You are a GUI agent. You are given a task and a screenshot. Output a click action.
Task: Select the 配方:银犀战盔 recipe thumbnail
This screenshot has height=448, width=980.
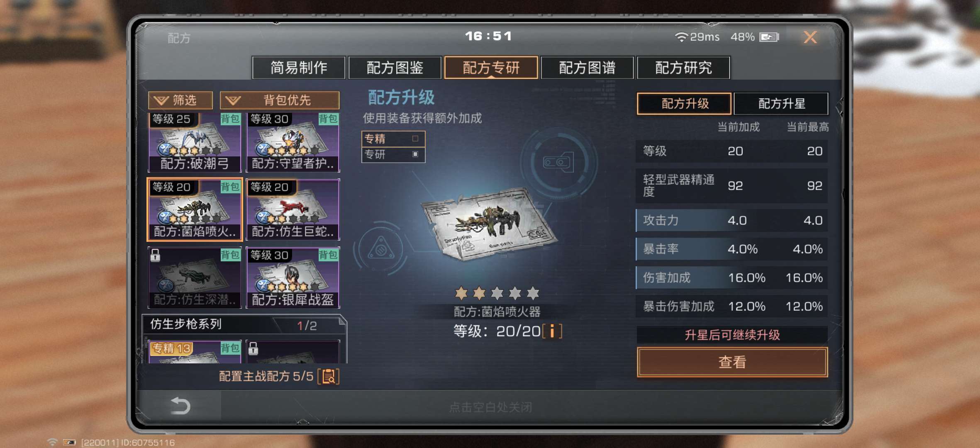click(293, 278)
